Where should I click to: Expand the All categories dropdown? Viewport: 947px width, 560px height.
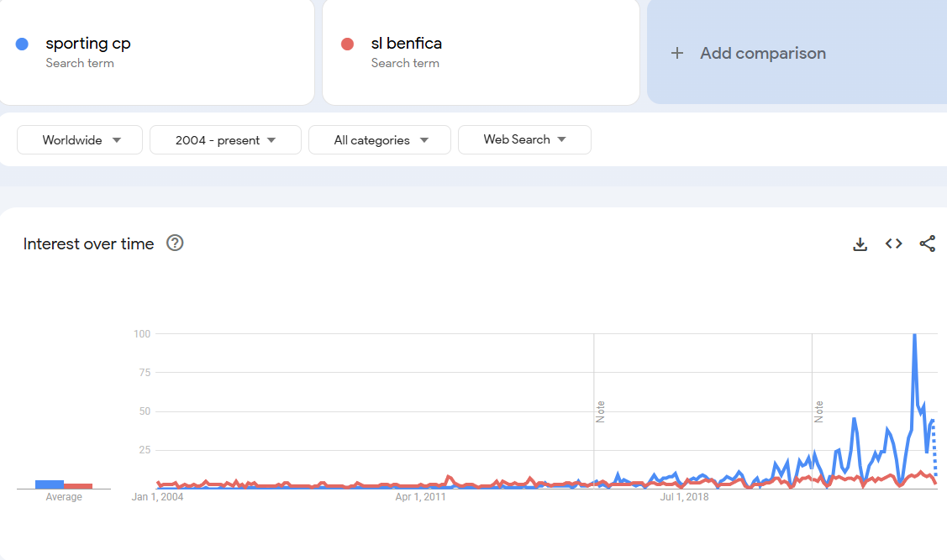(x=380, y=140)
